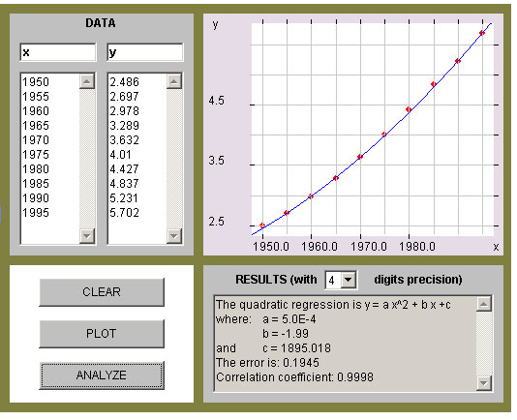Select 4.01 in the y list
The image size is (517, 420).
tap(120, 154)
